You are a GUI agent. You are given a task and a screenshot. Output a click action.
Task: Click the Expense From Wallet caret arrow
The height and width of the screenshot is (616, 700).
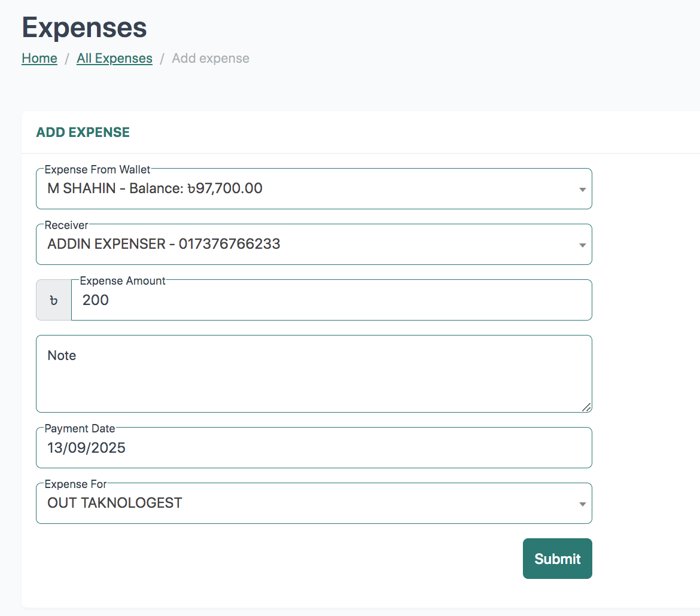click(x=582, y=190)
